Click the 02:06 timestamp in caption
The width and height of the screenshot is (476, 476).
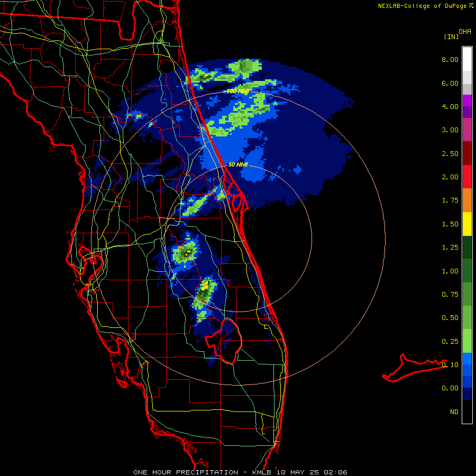point(335,472)
